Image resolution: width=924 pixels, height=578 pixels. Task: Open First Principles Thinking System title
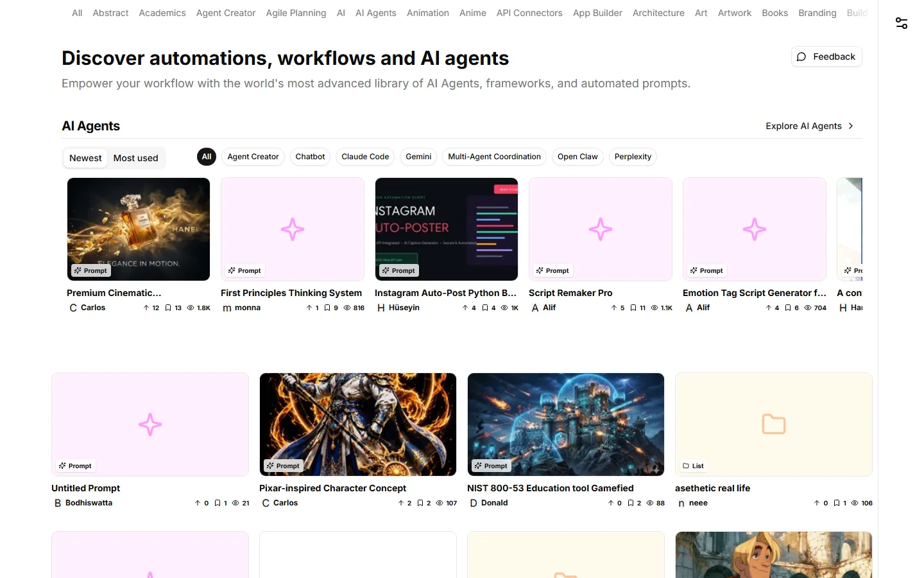pyautogui.click(x=291, y=293)
